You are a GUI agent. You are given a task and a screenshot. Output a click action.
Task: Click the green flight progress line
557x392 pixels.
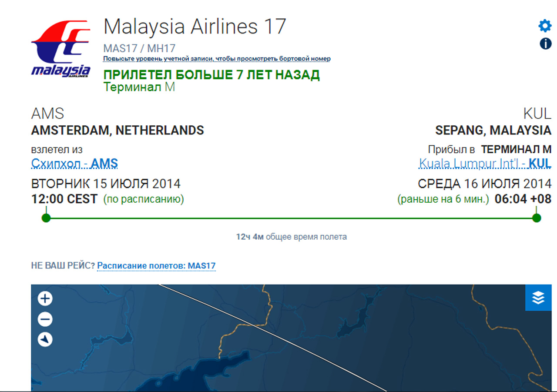point(292,218)
